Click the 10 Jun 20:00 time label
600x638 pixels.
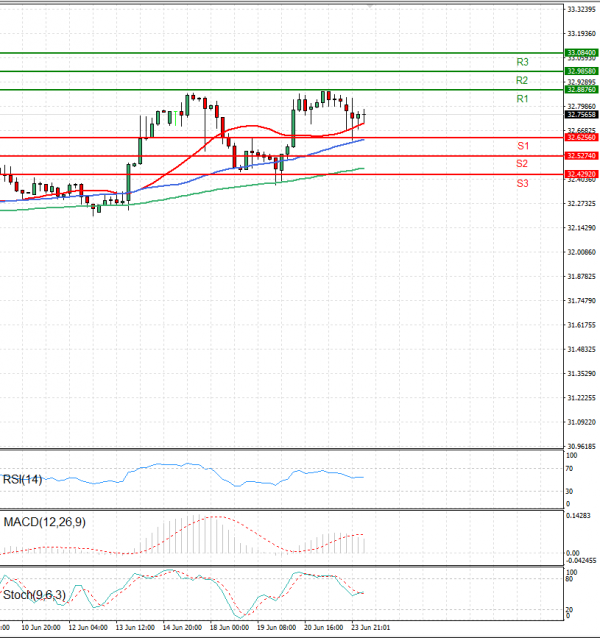[41, 627]
